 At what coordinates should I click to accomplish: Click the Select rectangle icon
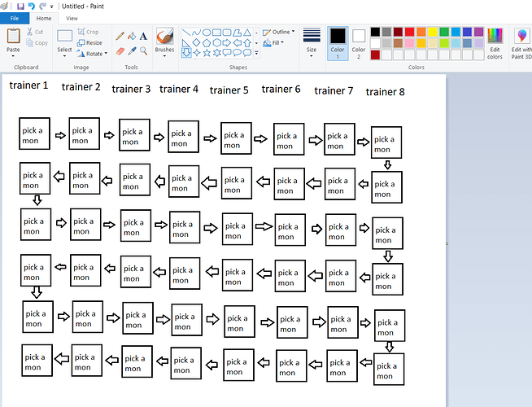pos(64,37)
